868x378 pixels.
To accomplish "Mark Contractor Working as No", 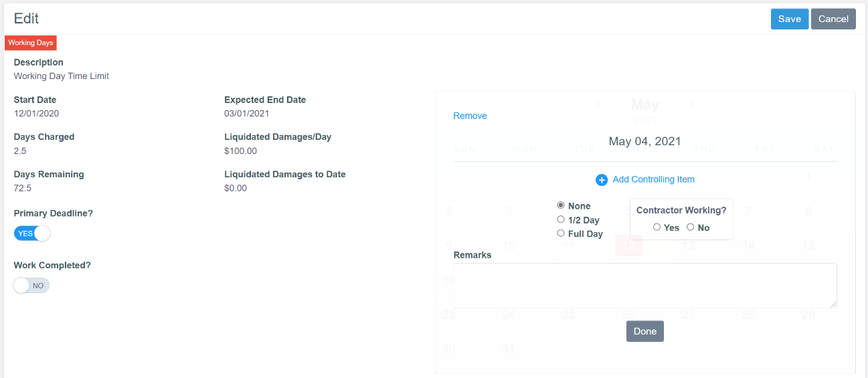I will [x=691, y=227].
